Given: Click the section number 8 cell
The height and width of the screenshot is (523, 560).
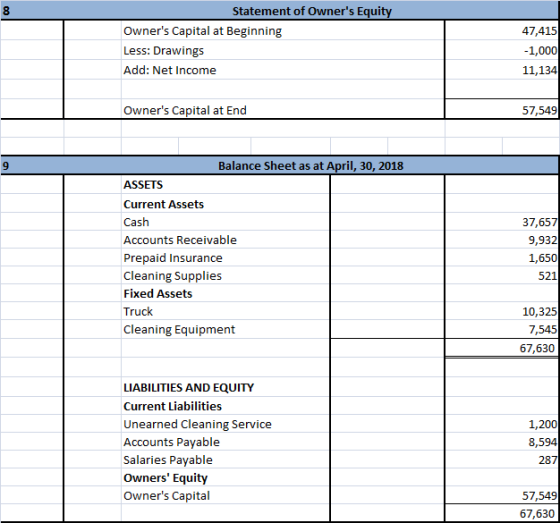Looking at the screenshot, I should tap(6, 11).
